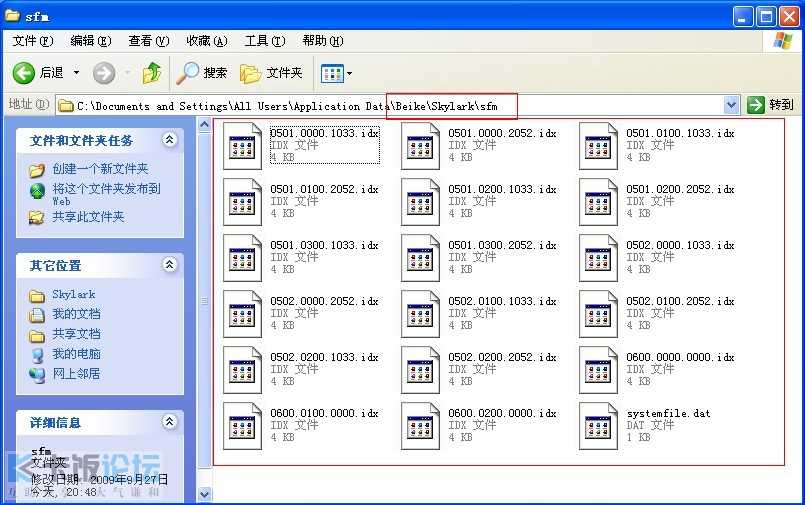805x505 pixels.
Task: Open the 查看(V) menu
Action: 148,41
